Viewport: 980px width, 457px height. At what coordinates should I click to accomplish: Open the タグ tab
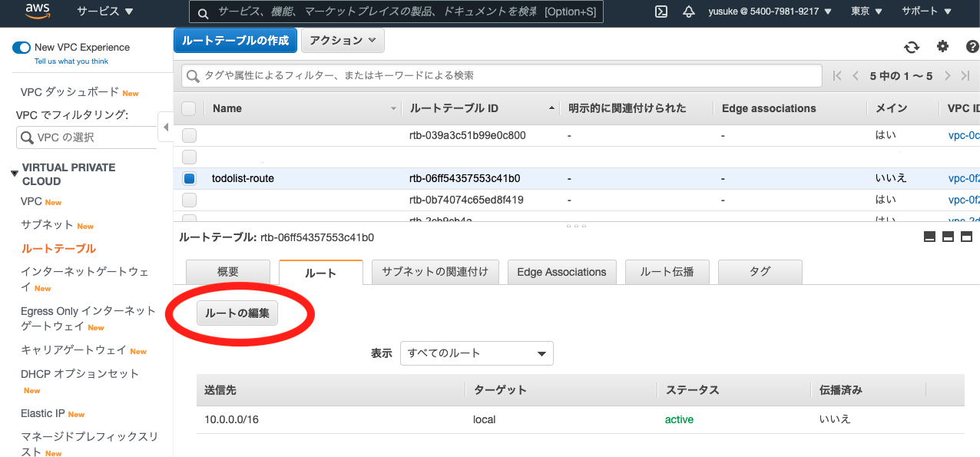pyautogui.click(x=760, y=272)
